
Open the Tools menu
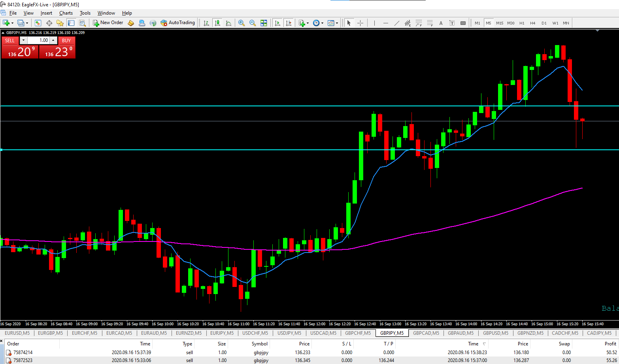[85, 13]
